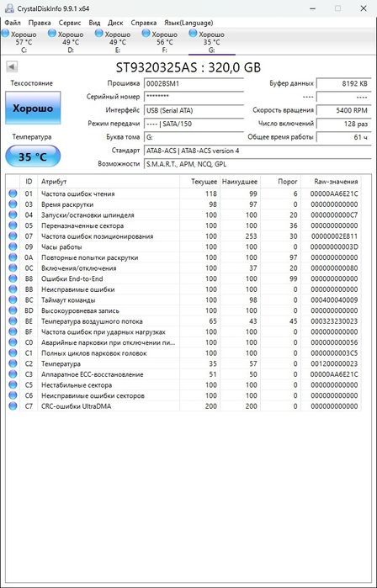The height and width of the screenshot is (588, 377).
Task: Click status icon for Время раскрутки row
Action: pyautogui.click(x=13, y=204)
